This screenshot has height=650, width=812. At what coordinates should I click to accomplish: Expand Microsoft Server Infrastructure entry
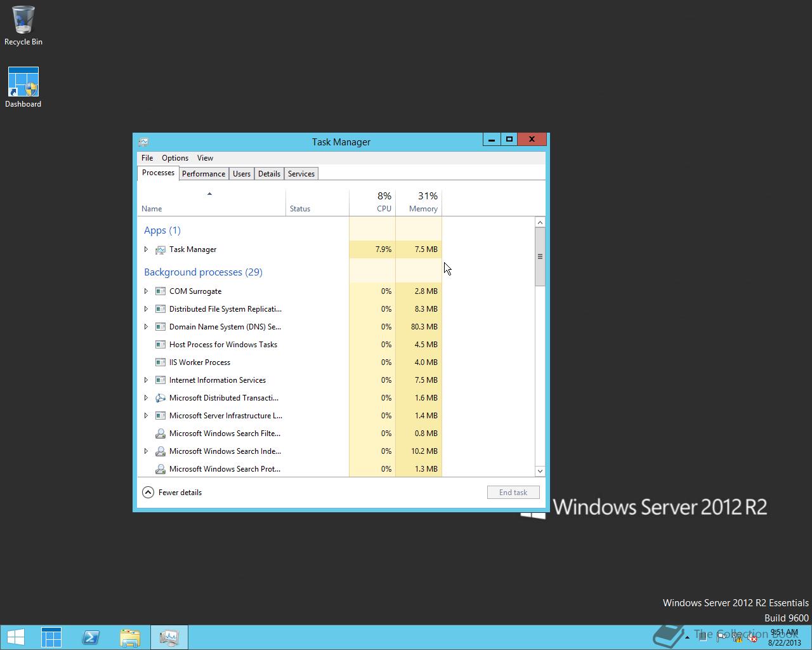[x=146, y=416]
